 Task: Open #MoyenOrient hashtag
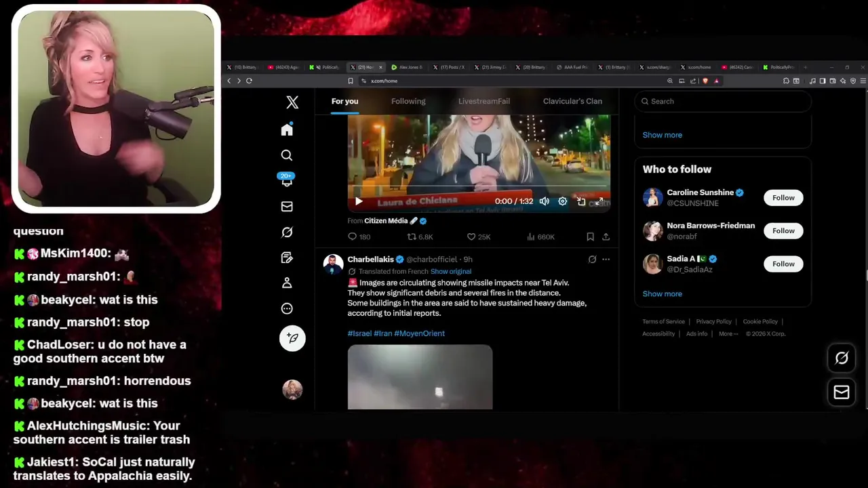coord(419,333)
